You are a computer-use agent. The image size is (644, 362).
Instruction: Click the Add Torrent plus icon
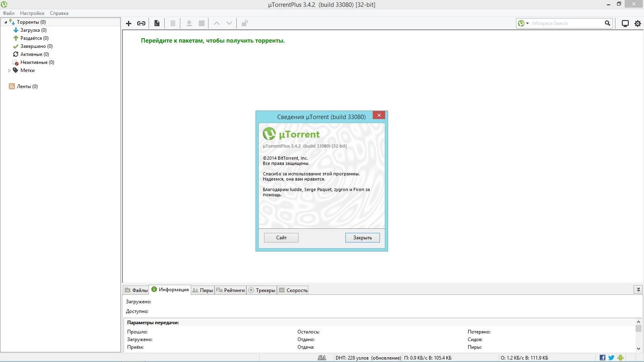(128, 23)
